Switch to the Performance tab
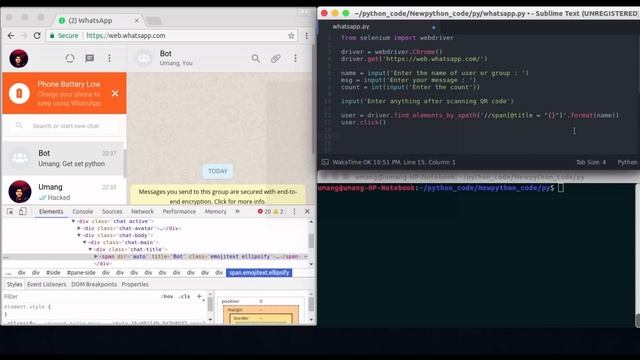Screen dimensions: 640x360 (179, 211)
